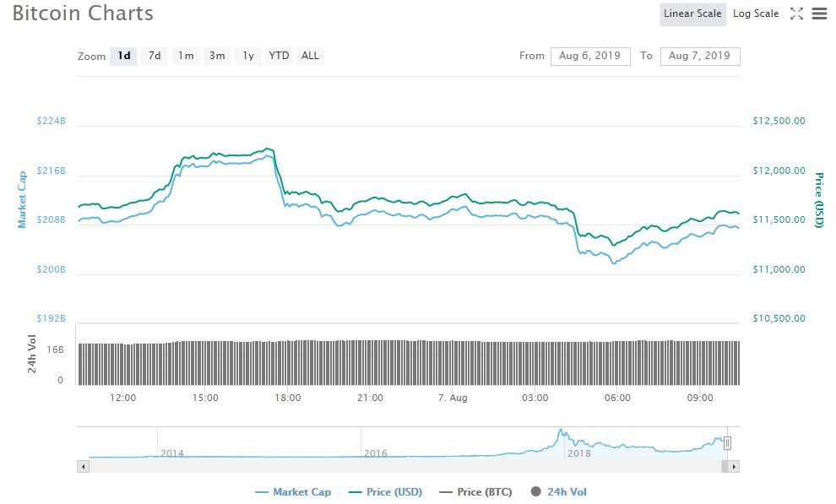Switch to Log Scale

(756, 14)
